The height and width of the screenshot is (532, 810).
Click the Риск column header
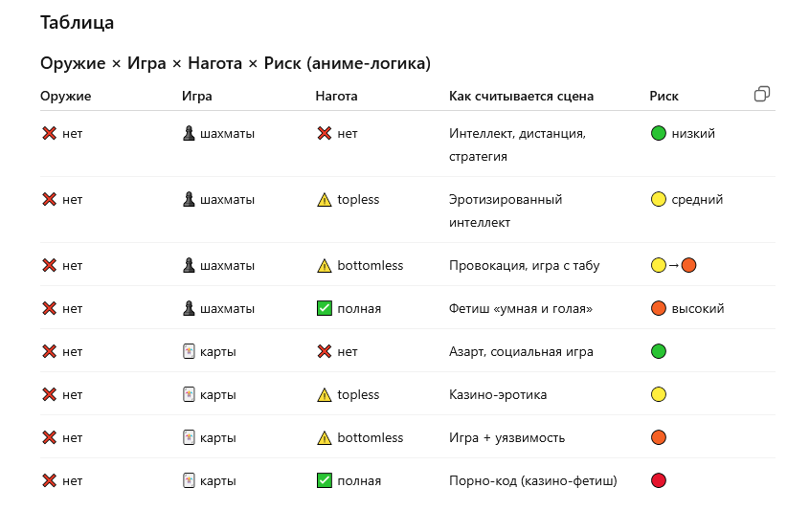click(664, 96)
